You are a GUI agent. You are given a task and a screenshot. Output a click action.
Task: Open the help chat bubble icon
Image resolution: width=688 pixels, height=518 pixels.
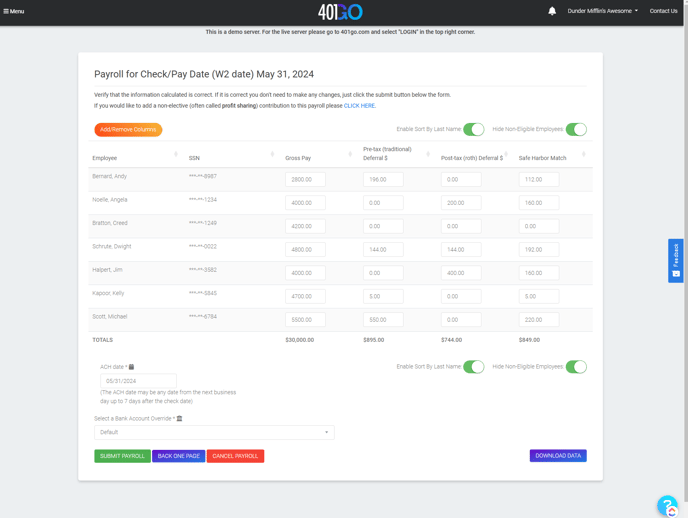click(667, 506)
